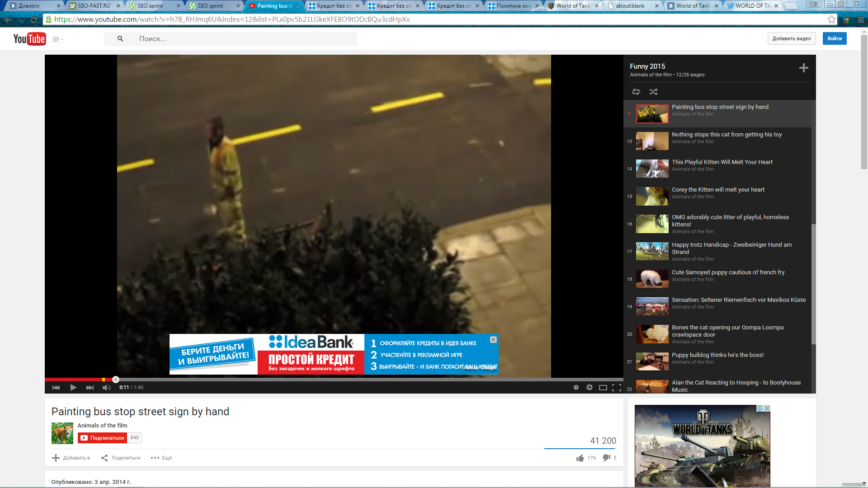Open 'This Playful Kitten Will Melt Your Heart'
This screenshot has width=868, height=488.
(722, 162)
